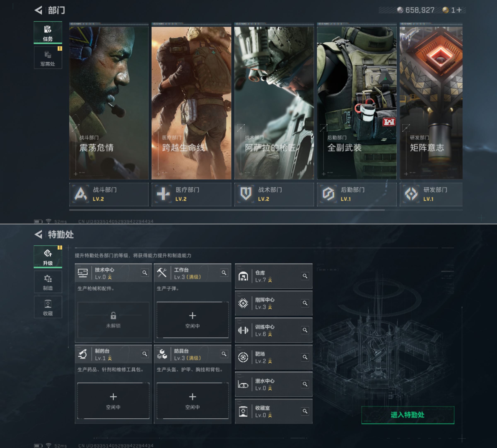Switch to the 制造 tab
This screenshot has height=448, width=497.
pos(48,282)
